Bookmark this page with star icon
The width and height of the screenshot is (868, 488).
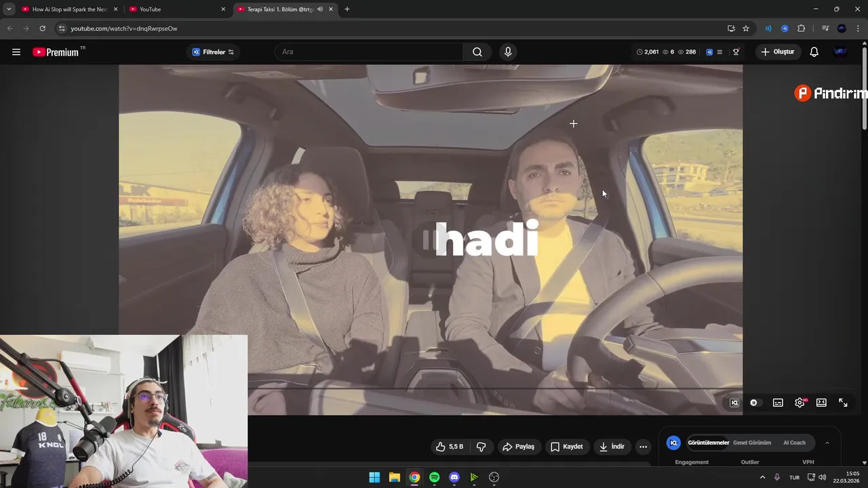click(x=746, y=28)
